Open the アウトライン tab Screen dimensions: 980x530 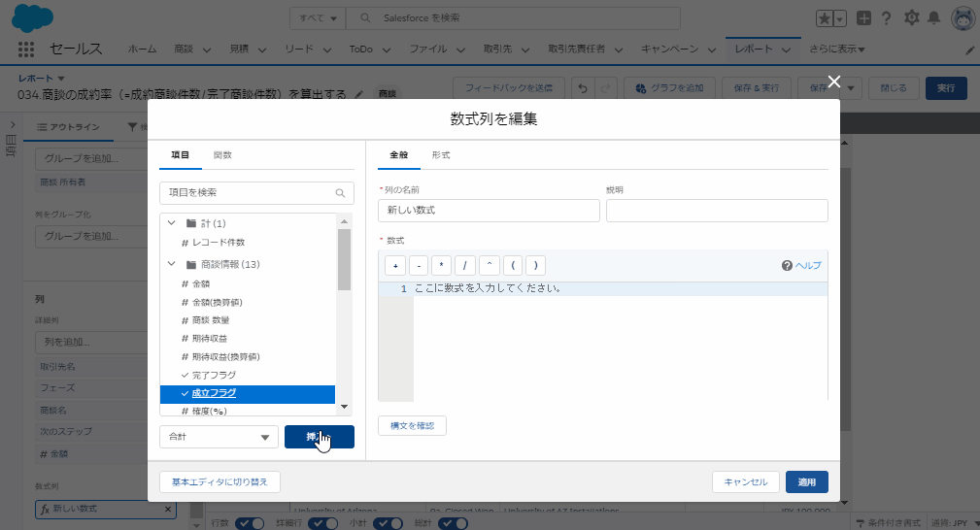[x=69, y=127]
